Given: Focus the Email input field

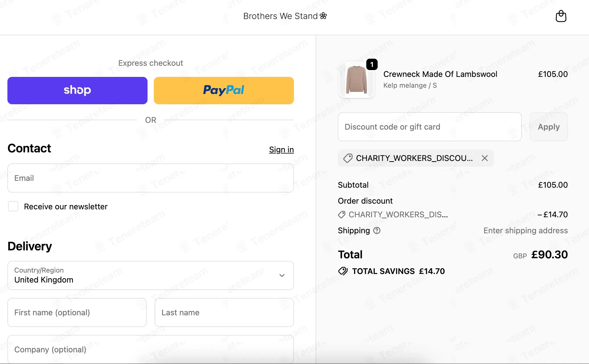Looking at the screenshot, I should click(151, 178).
